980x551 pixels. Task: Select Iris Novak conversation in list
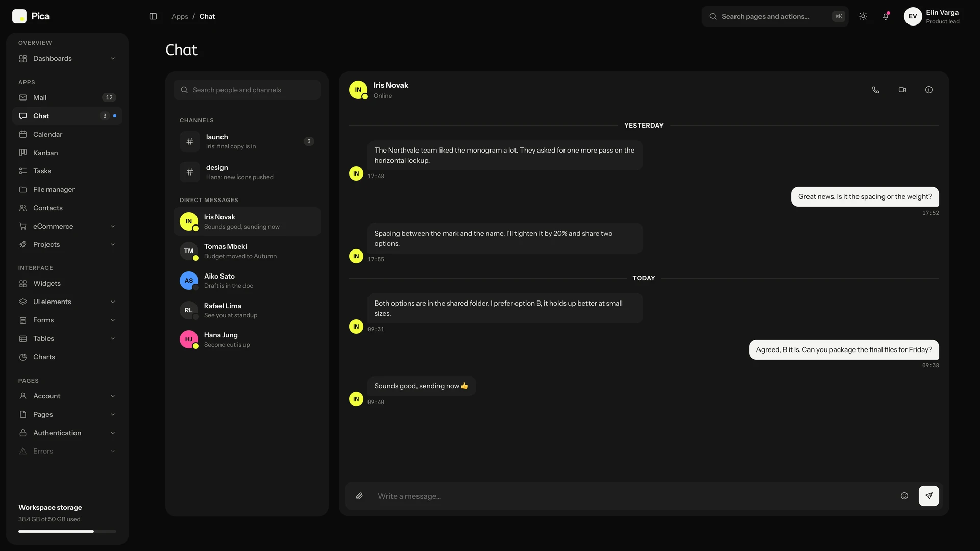pyautogui.click(x=247, y=221)
